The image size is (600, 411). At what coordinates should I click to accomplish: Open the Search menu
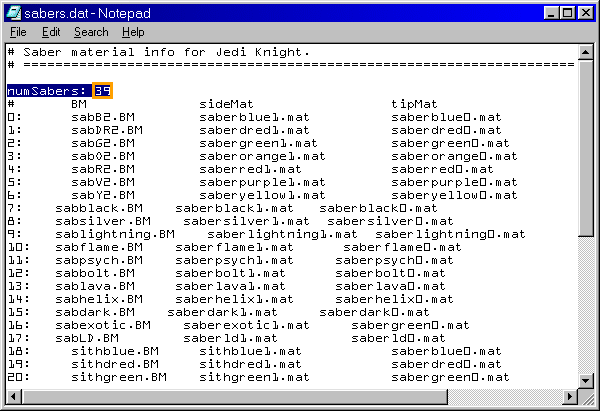click(91, 32)
